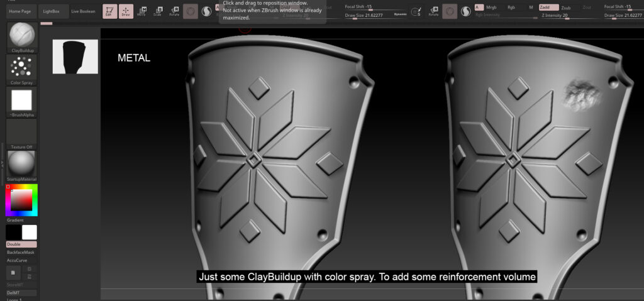
Task: Click the left Gizmo 3D circular icon
Action: [190, 11]
